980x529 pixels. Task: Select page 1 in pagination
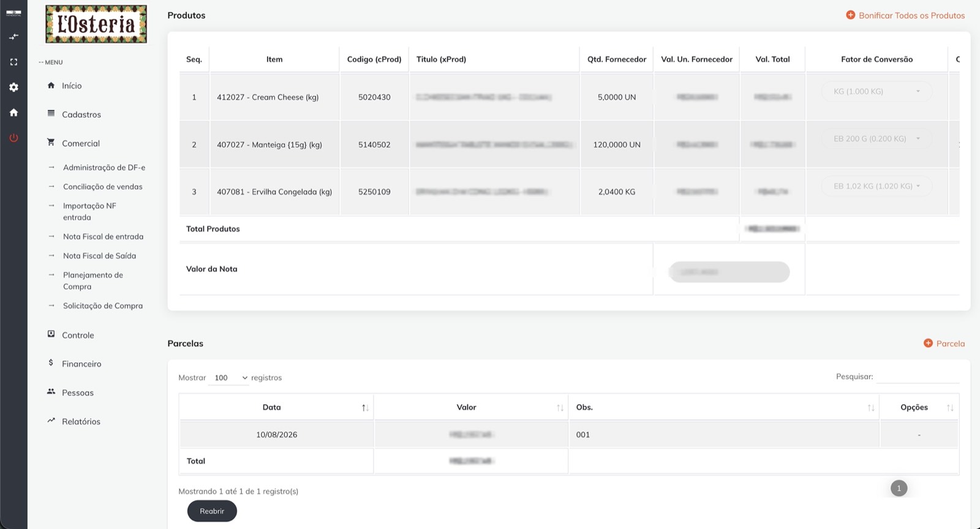pos(899,488)
